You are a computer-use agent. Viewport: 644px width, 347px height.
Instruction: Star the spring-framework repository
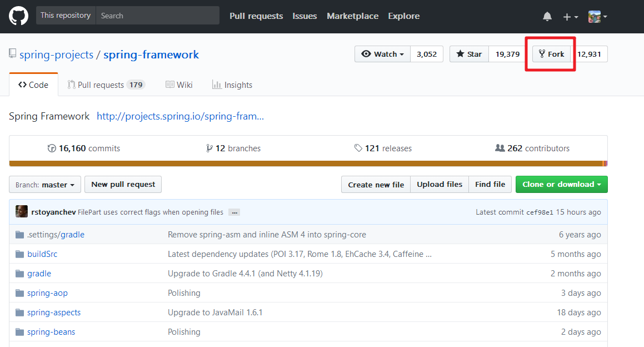[469, 54]
